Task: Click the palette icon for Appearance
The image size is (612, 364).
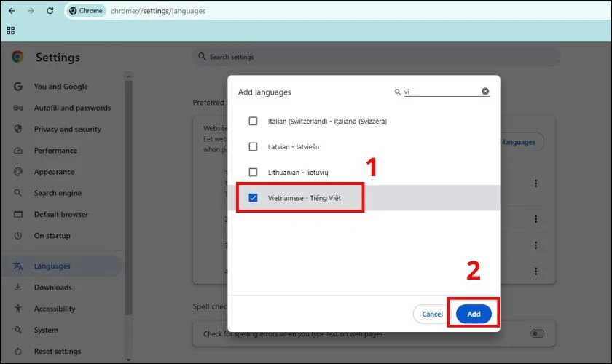Action: tap(18, 172)
